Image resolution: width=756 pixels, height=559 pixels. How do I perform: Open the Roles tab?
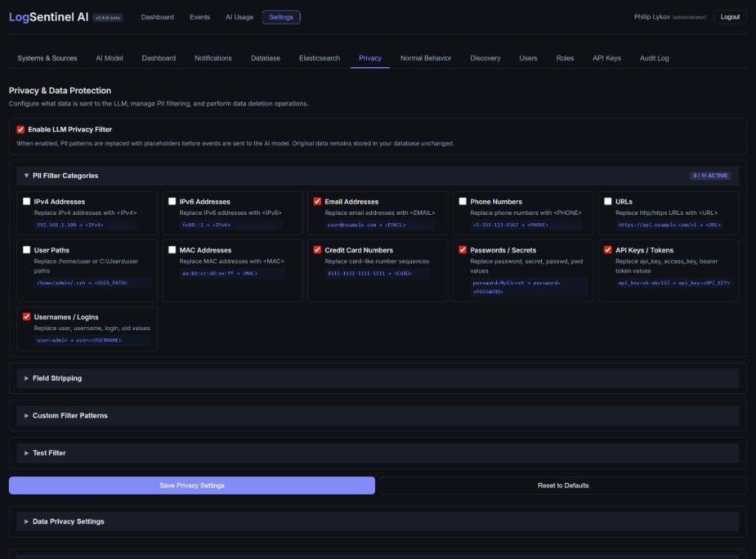pyautogui.click(x=565, y=58)
